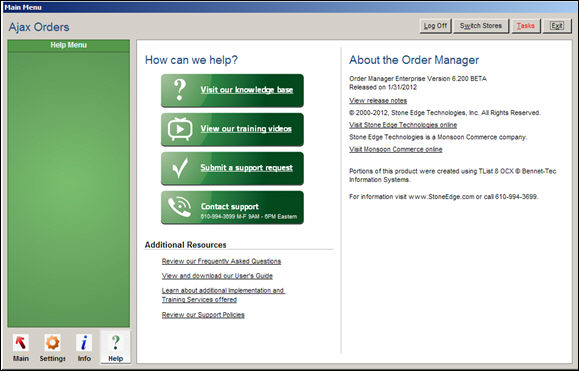
Task: Click the 'Additional Resources' heading
Action: pos(185,245)
